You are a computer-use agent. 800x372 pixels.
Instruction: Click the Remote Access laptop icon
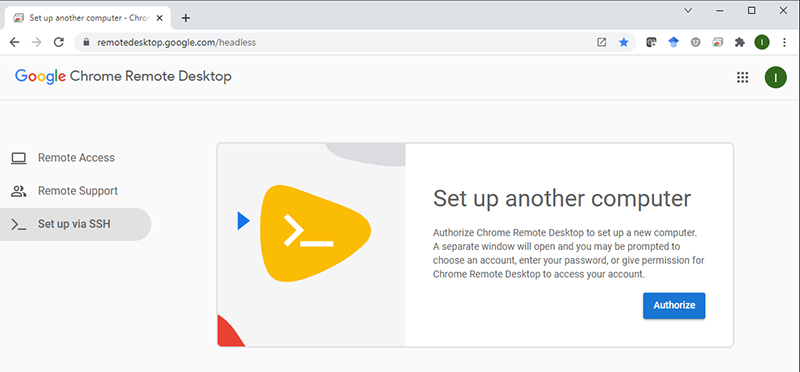point(18,158)
